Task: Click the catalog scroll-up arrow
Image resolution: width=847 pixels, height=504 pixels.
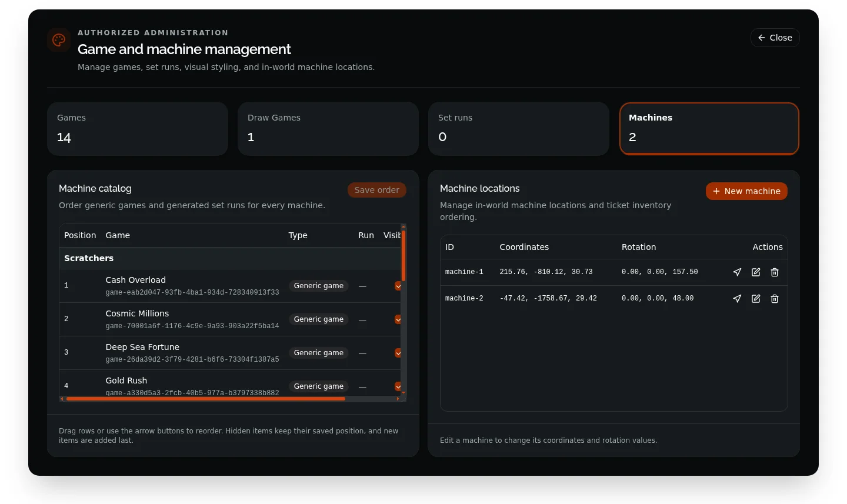Action: click(x=404, y=226)
